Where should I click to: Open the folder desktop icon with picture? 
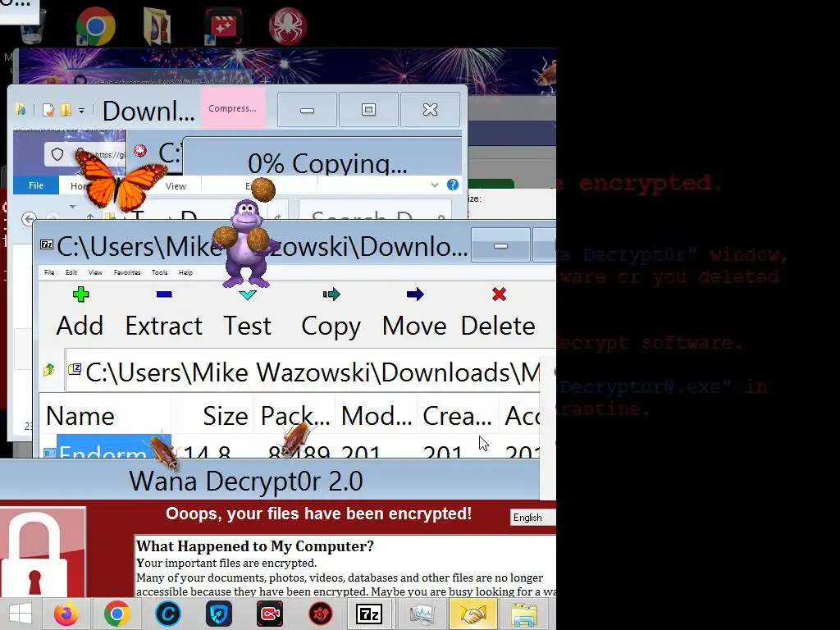(157, 25)
